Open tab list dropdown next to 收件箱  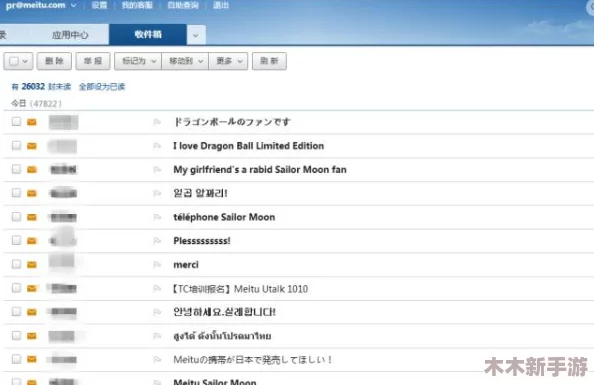(196, 36)
